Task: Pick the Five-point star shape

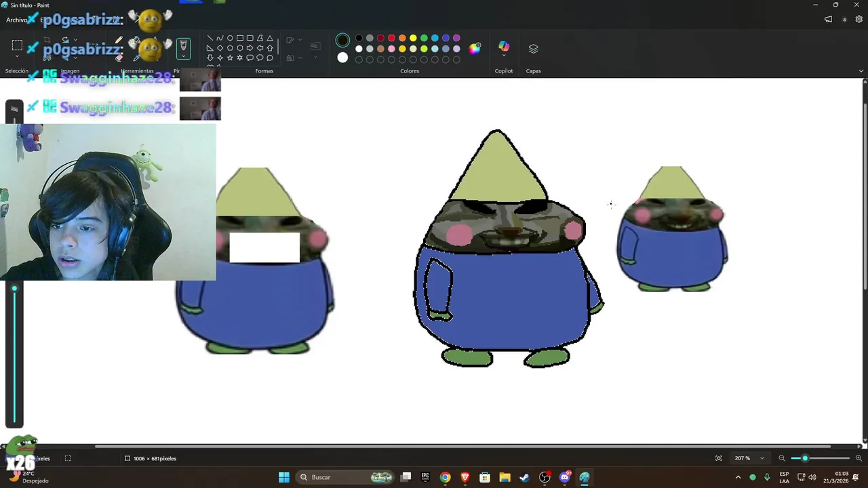Action: 230,58
